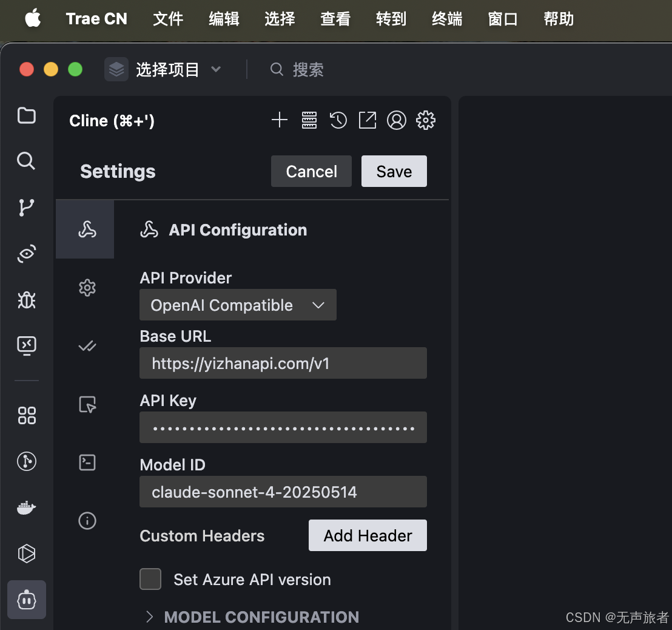Open the 终端 menu in the menu bar
The image size is (672, 630).
447,19
